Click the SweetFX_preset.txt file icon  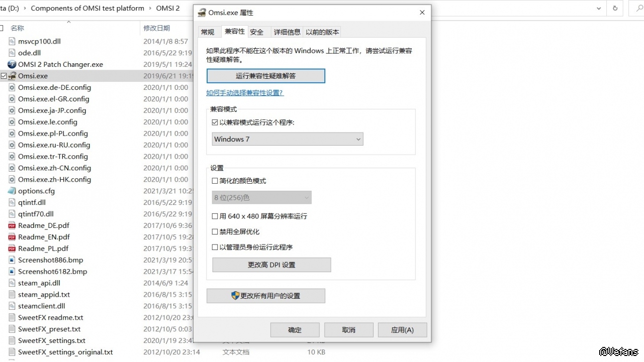click(x=12, y=329)
